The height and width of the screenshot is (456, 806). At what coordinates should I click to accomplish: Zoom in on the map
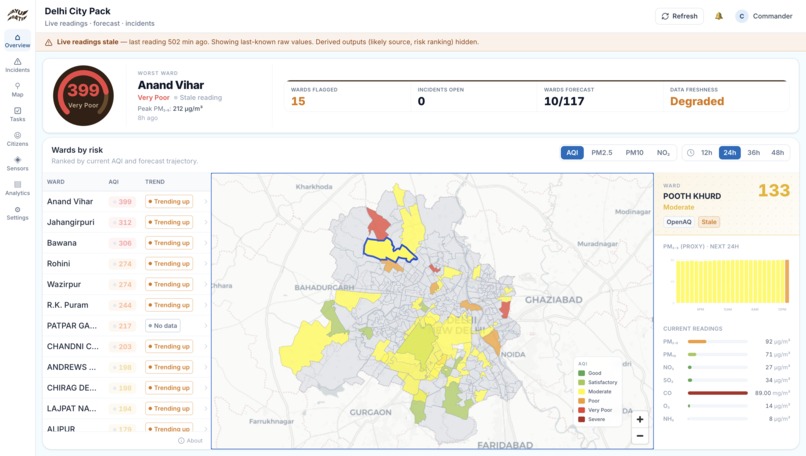(x=639, y=419)
